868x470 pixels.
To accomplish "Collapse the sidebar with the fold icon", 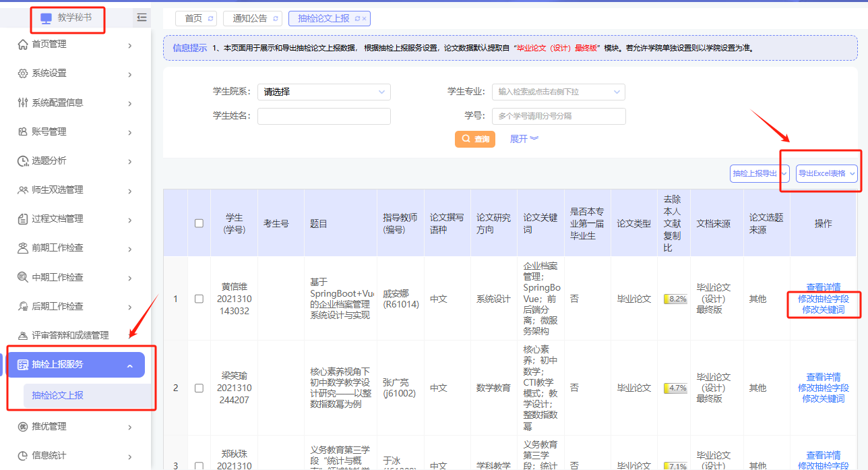I will (142, 18).
